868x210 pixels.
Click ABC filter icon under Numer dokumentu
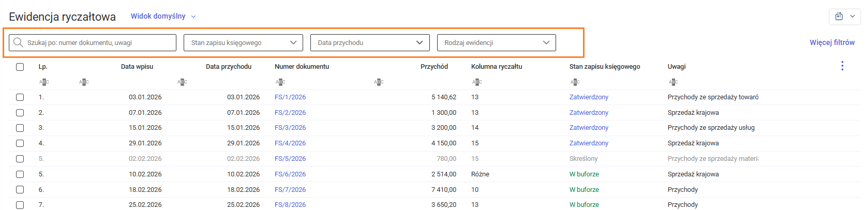pyautogui.click(x=280, y=82)
